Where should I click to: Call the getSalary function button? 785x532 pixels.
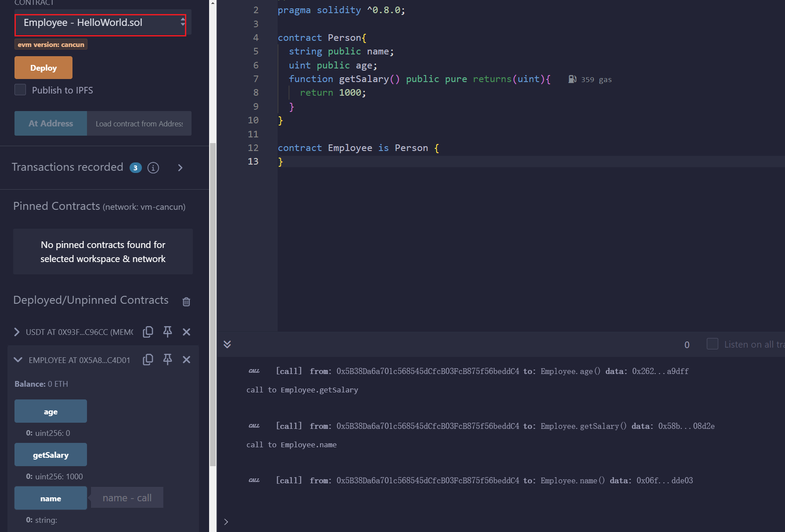[x=51, y=455]
